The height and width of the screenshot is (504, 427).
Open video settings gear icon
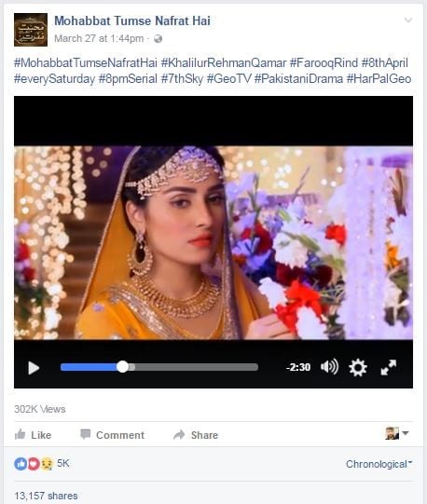pos(358,367)
